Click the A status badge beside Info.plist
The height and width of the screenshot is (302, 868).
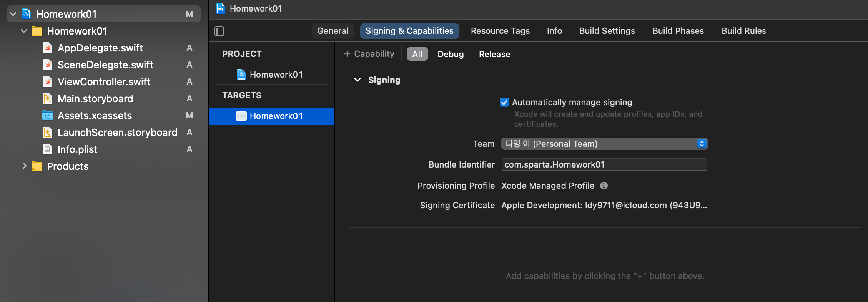(x=190, y=149)
